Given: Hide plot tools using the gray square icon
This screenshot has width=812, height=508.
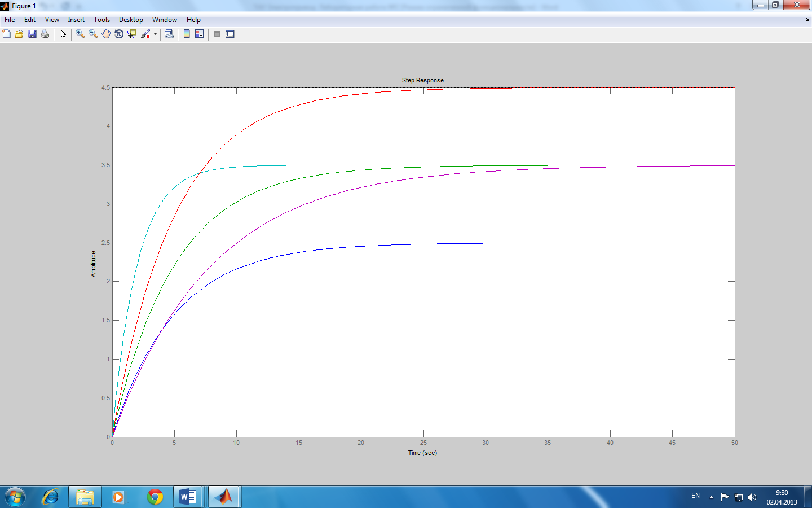Looking at the screenshot, I should (217, 34).
